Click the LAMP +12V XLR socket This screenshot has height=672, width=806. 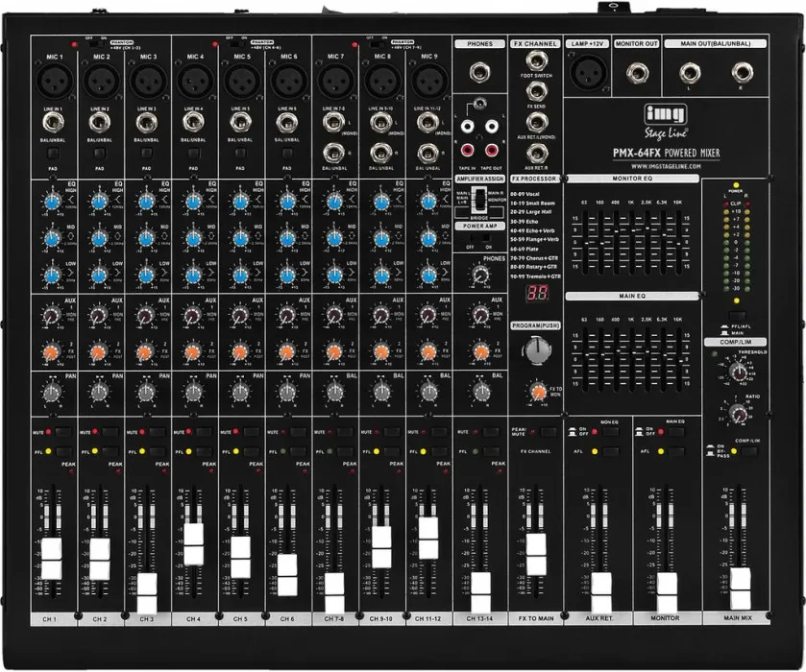pyautogui.click(x=590, y=74)
